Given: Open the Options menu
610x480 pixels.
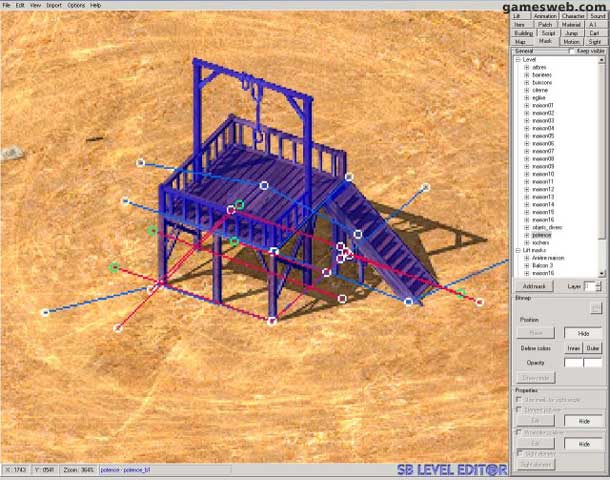Looking at the screenshot, I should 76,5.
